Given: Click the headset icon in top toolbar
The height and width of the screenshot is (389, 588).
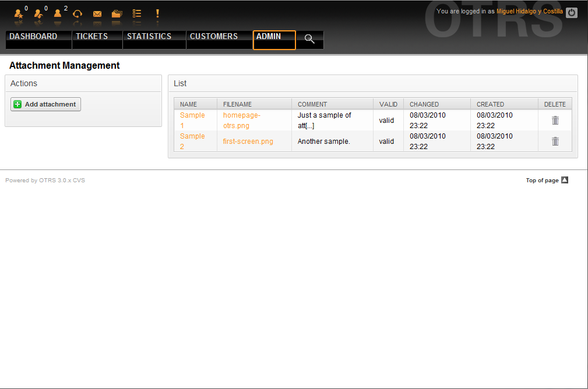Looking at the screenshot, I should 77,13.
